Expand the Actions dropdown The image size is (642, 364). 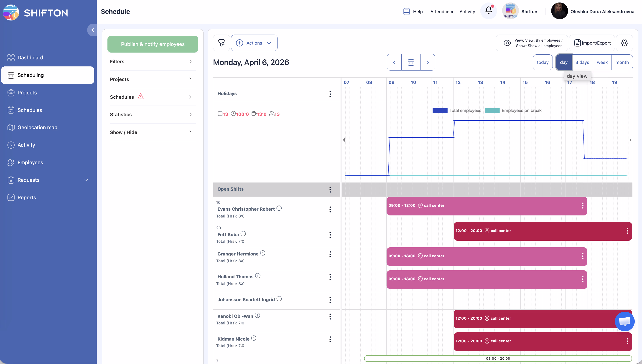pos(254,43)
